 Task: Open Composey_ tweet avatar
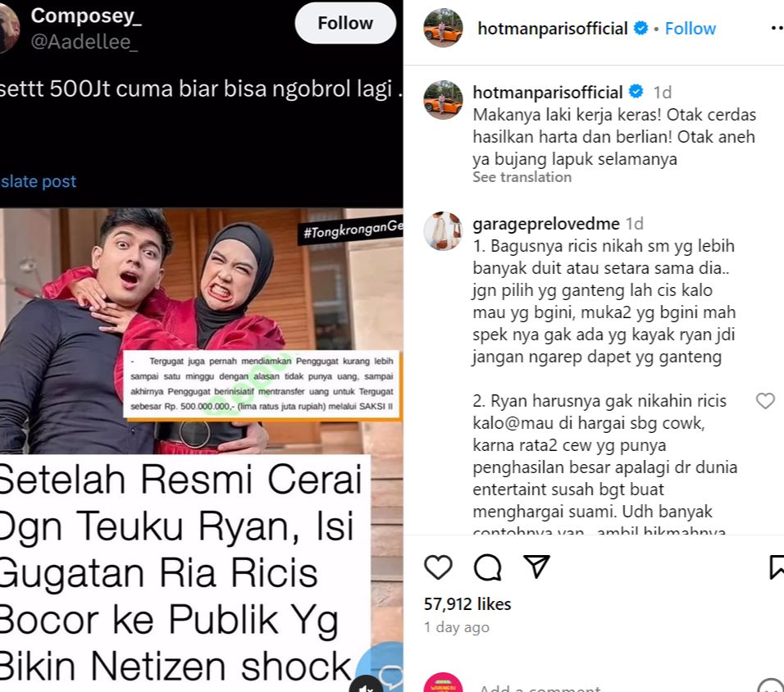[8, 29]
